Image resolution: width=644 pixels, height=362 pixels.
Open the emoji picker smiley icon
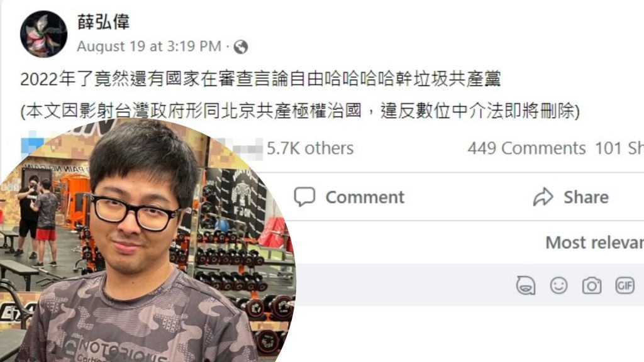pos(558,285)
